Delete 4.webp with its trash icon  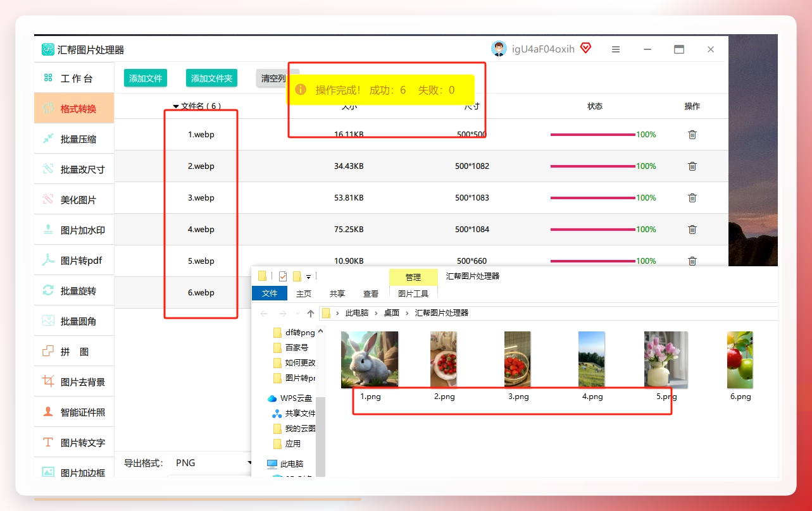pos(692,230)
